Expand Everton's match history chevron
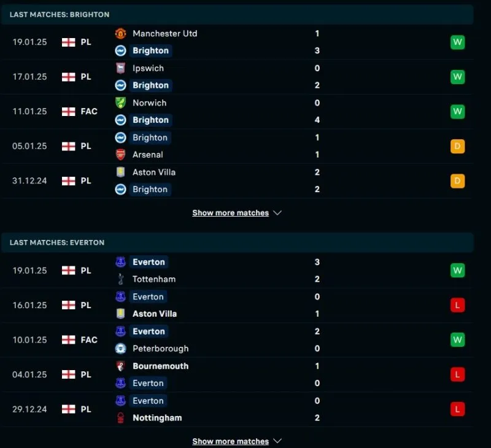491x448 pixels. (277, 441)
